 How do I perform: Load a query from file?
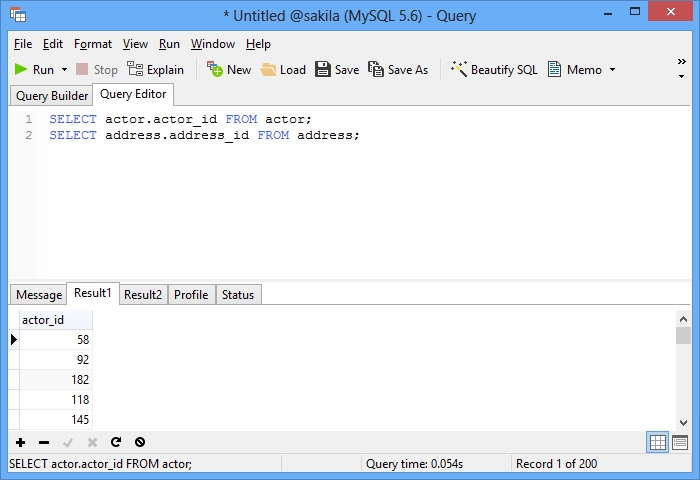click(x=283, y=70)
